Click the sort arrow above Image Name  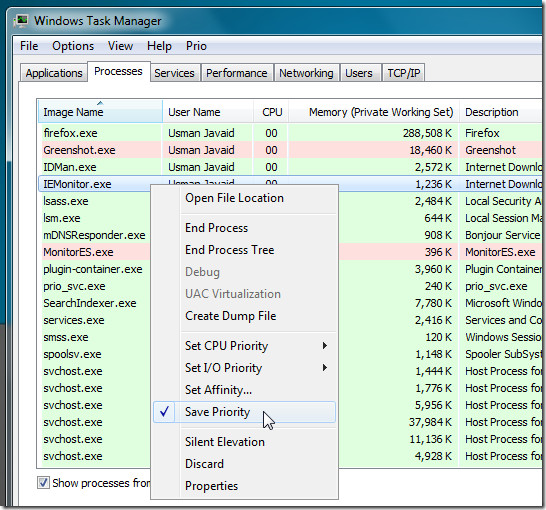tap(100, 103)
